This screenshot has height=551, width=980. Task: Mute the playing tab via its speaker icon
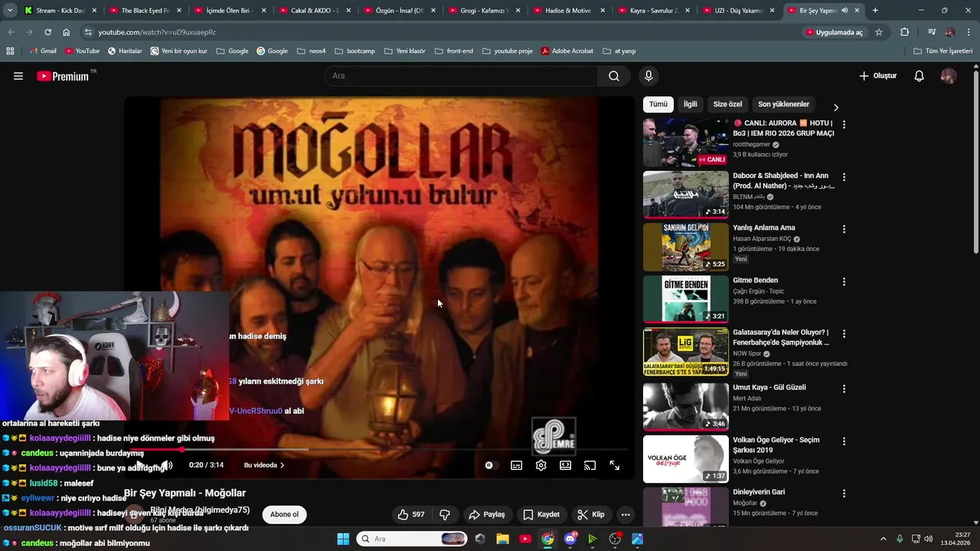(844, 11)
